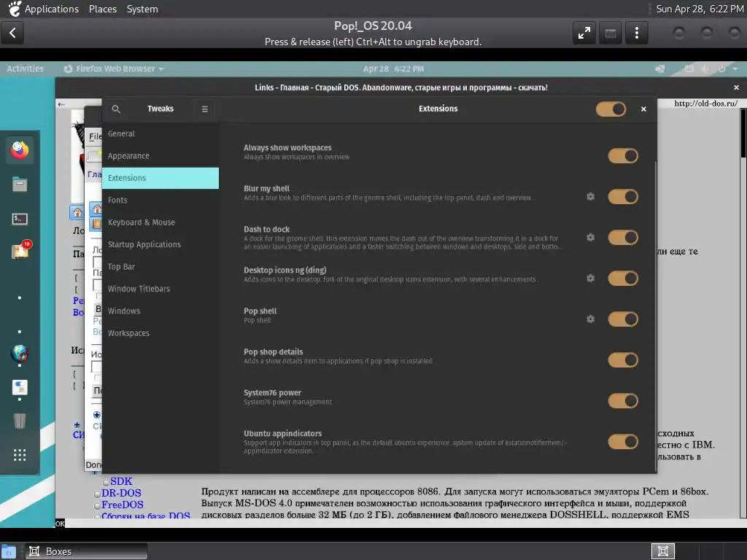747x560 pixels.
Task: Open Files from the Pop!_OS dock
Action: (x=20, y=184)
